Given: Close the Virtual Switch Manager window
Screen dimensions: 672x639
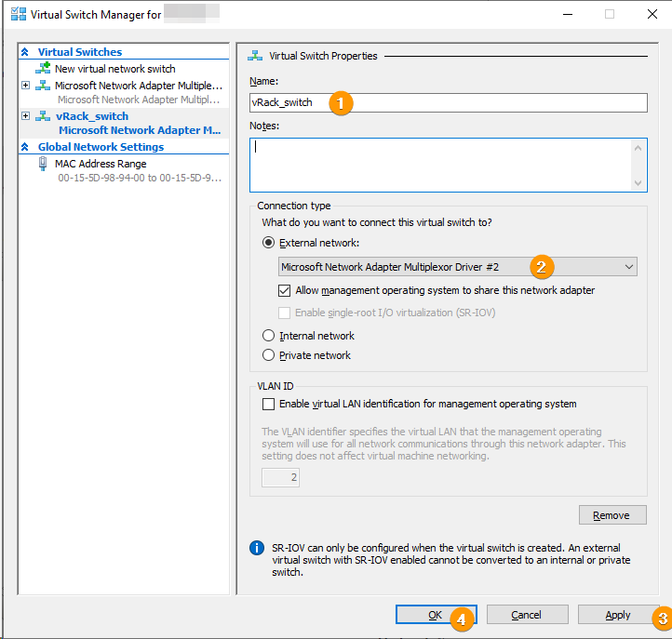Looking at the screenshot, I should (652, 14).
